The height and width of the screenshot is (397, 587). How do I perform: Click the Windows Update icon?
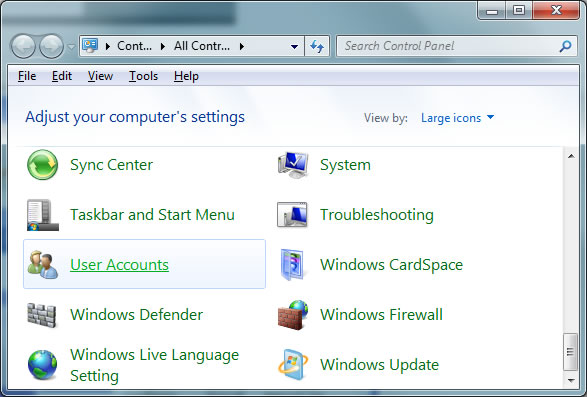click(x=293, y=364)
